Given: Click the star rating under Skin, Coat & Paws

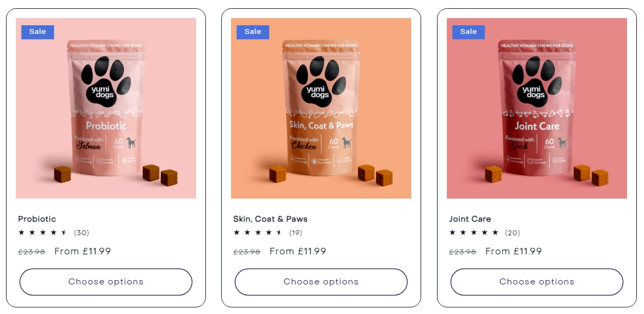Looking at the screenshot, I should click(258, 232).
